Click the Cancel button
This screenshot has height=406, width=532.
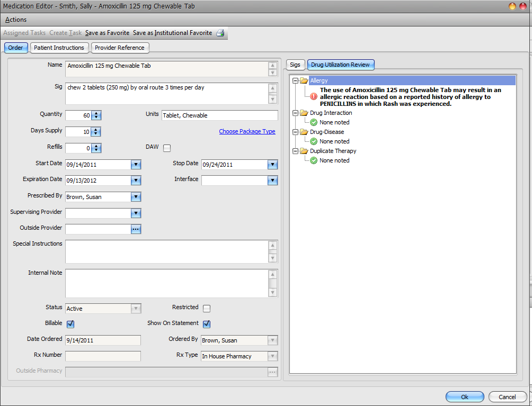507,397
